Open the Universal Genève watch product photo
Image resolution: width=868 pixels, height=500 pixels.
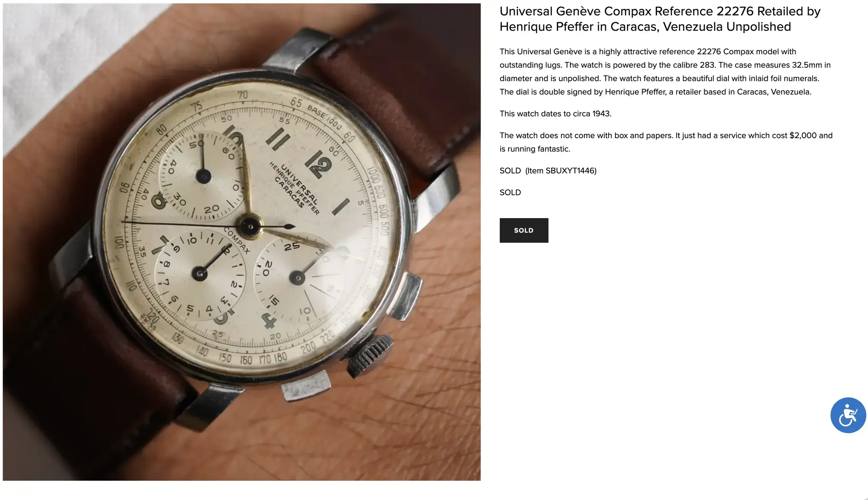pos(242,242)
